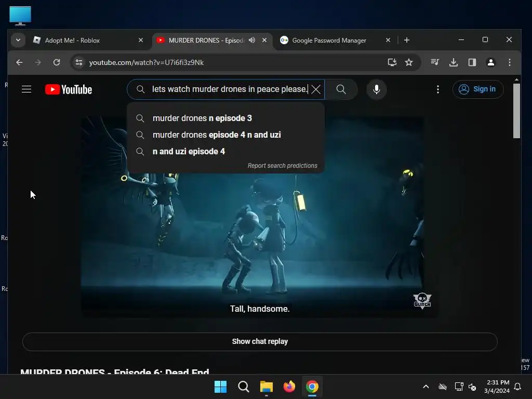The height and width of the screenshot is (399, 532).
Task: Show hidden tray icons chevron
Action: point(426,387)
